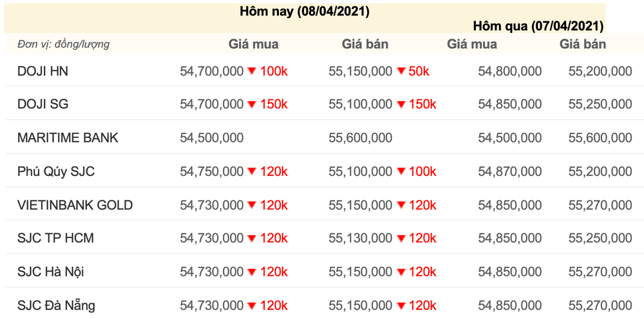This screenshot has height=319, width=644.
Task: Select the Hôm nay (08/04/2021) header
Action: click(305, 12)
